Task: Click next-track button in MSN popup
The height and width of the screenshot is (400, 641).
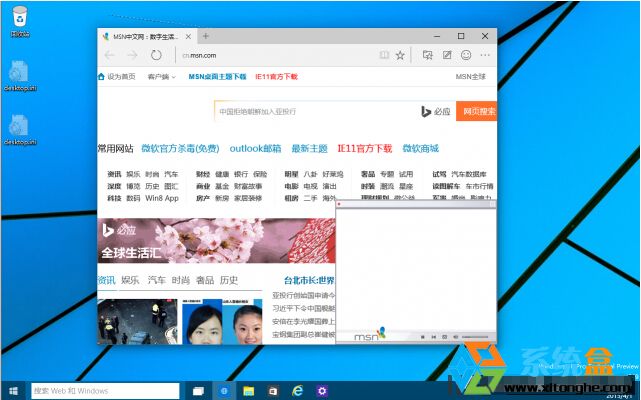Action: [433, 337]
